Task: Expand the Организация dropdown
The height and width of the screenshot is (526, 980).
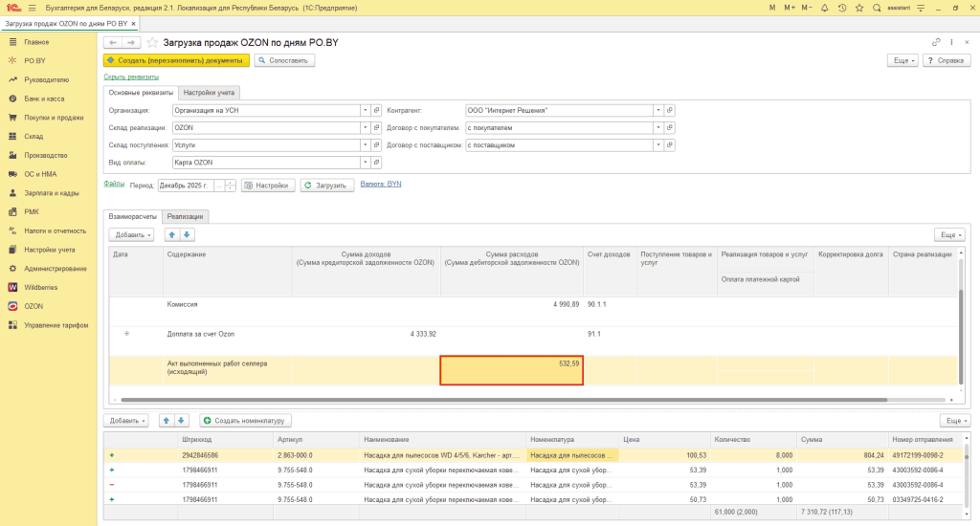Action: point(365,110)
